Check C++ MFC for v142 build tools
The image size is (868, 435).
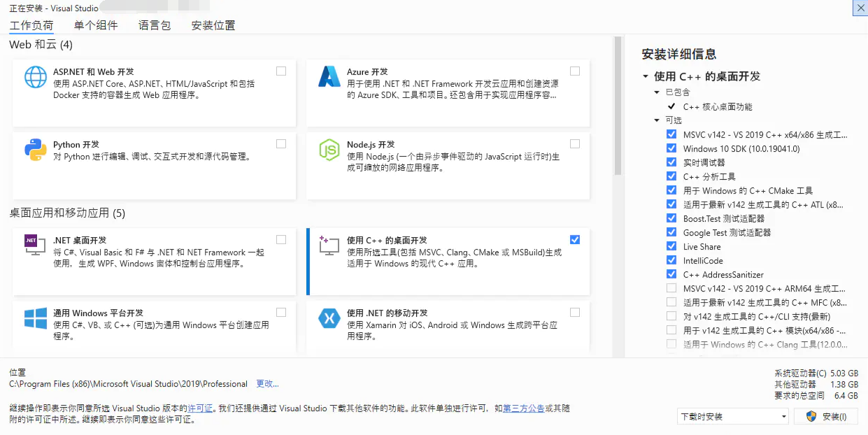671,302
